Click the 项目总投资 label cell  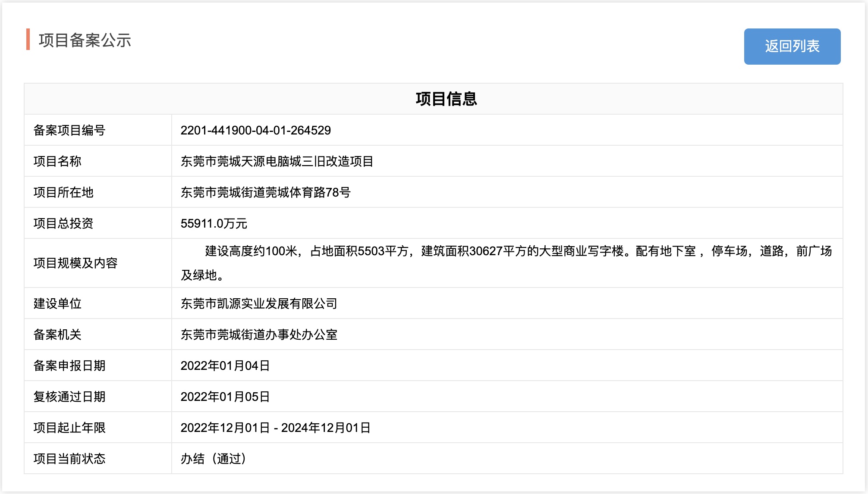[x=98, y=223]
